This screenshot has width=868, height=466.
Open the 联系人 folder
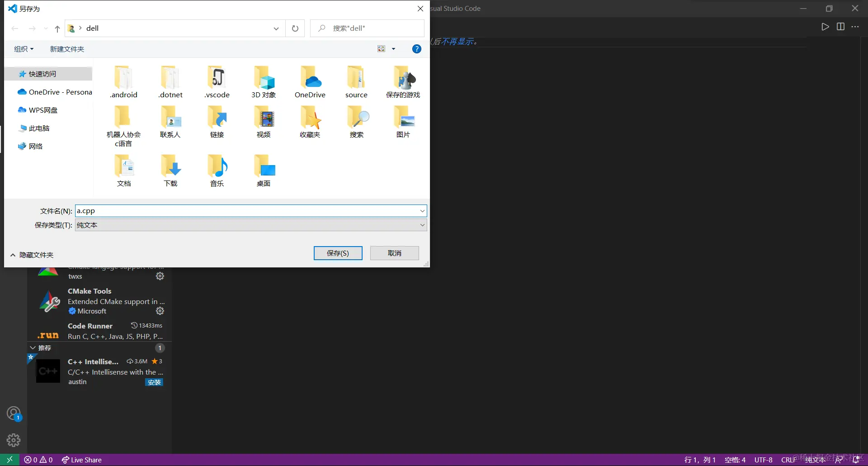click(170, 122)
